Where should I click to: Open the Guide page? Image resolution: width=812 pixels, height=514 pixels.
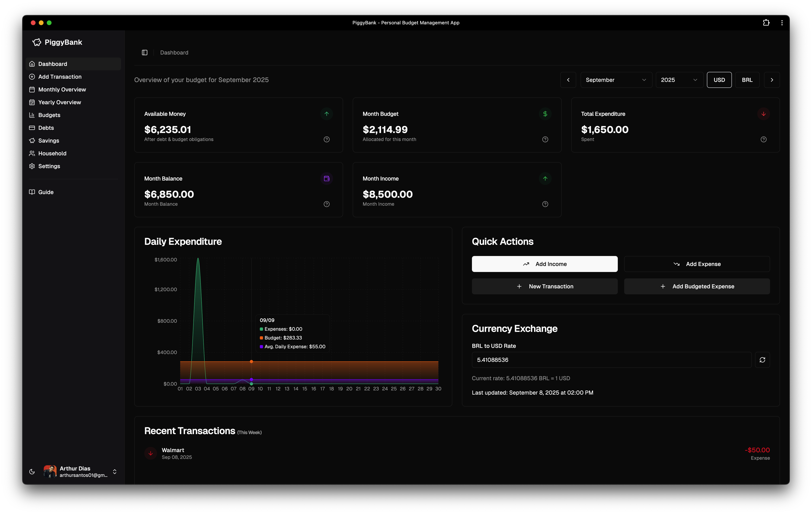point(73,192)
